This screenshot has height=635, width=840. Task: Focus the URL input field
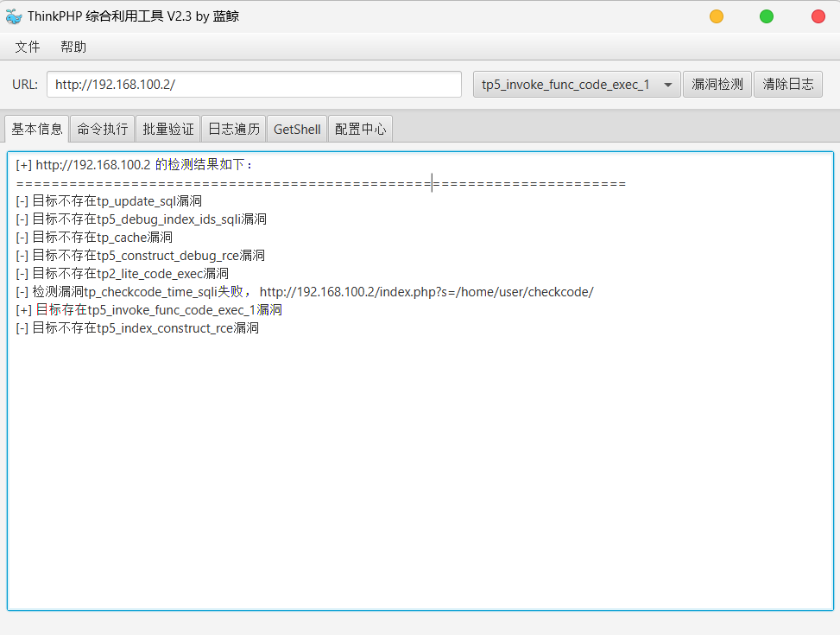coord(254,84)
